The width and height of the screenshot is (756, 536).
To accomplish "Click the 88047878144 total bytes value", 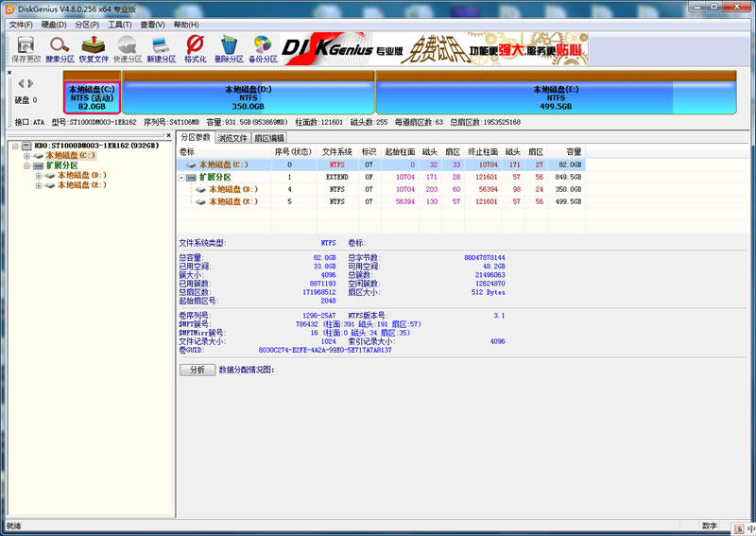I will 485,258.
